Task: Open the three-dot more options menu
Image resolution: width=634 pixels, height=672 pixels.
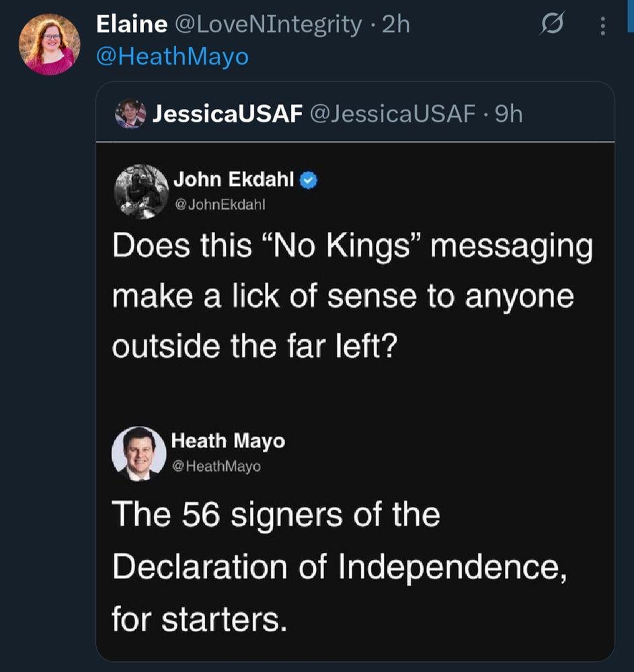Action: (602, 26)
